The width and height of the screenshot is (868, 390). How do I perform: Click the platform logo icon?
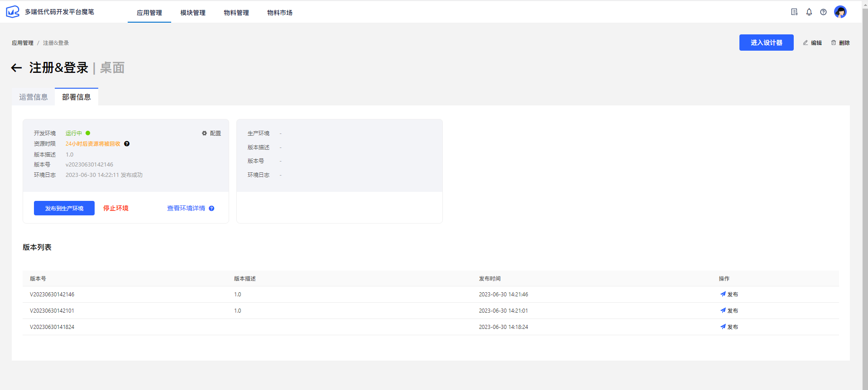[13, 12]
